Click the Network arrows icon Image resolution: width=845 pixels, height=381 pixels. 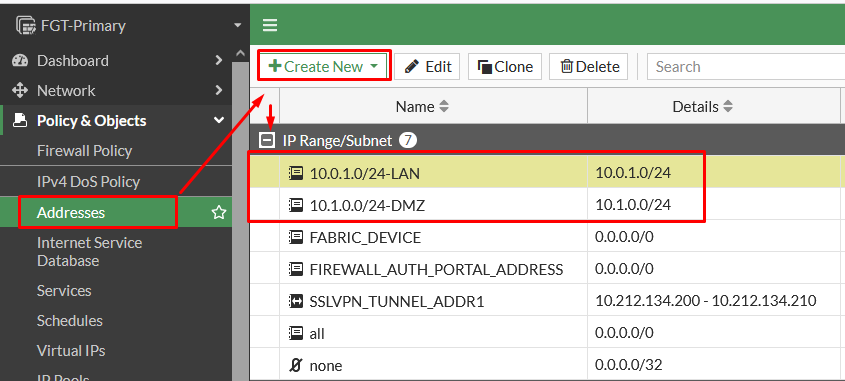click(20, 91)
